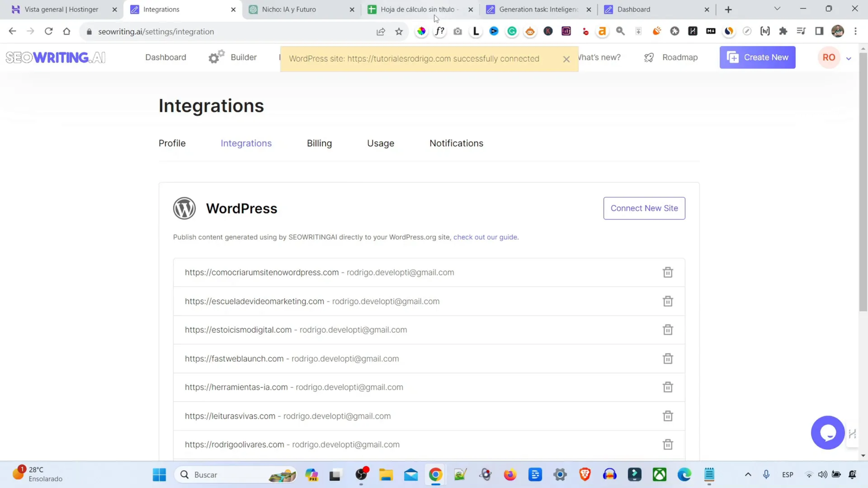868x488 pixels.
Task: Click the bookmark star in address bar
Action: coord(399,31)
